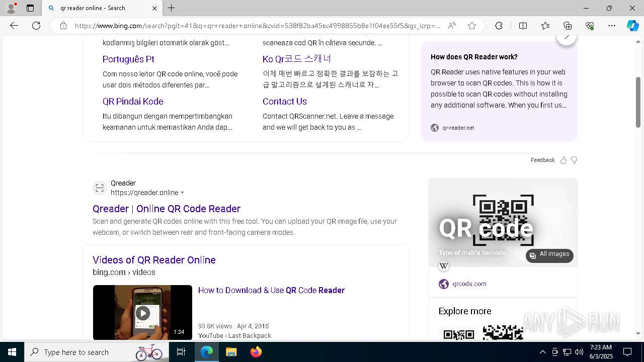Open the qr-reader.net source link
This screenshot has width=644, height=362.
(458, 128)
